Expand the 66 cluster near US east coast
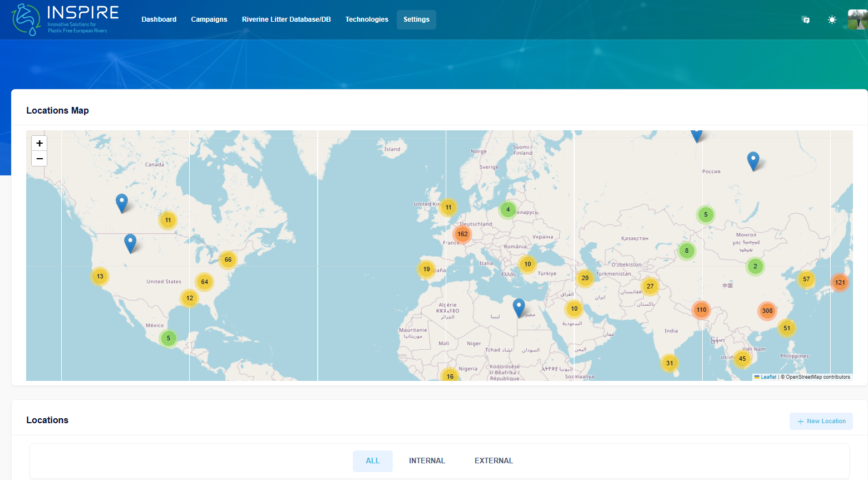This screenshot has width=868, height=480. 228,259
